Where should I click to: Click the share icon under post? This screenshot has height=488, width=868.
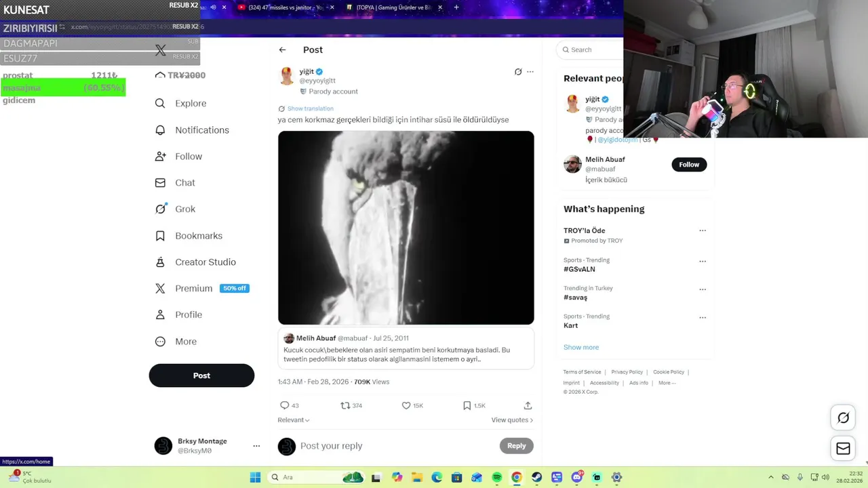(x=528, y=405)
